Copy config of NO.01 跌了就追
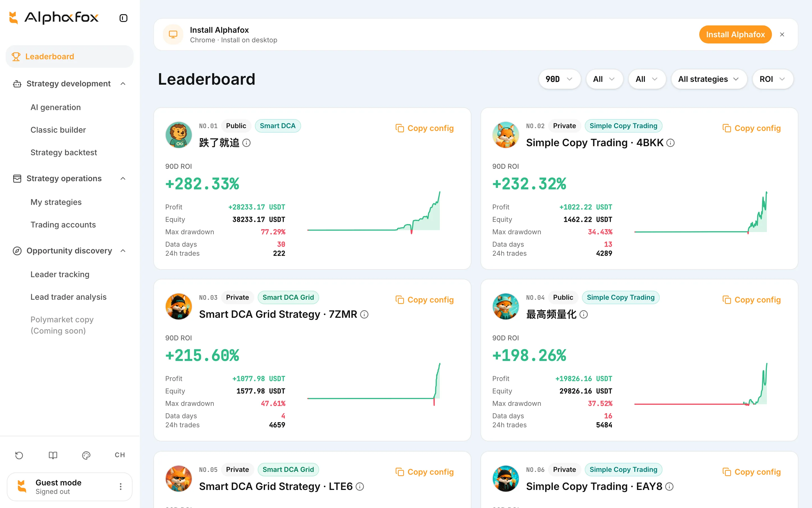This screenshot has width=812, height=508. coord(424,128)
